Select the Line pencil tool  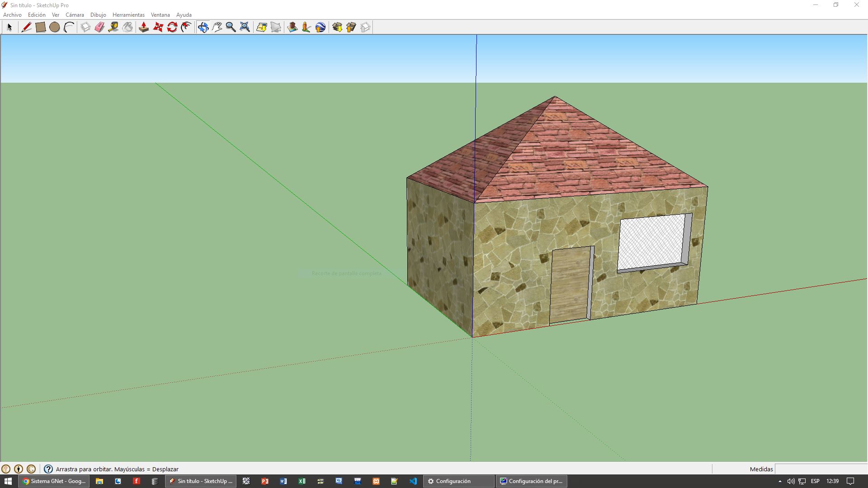26,27
